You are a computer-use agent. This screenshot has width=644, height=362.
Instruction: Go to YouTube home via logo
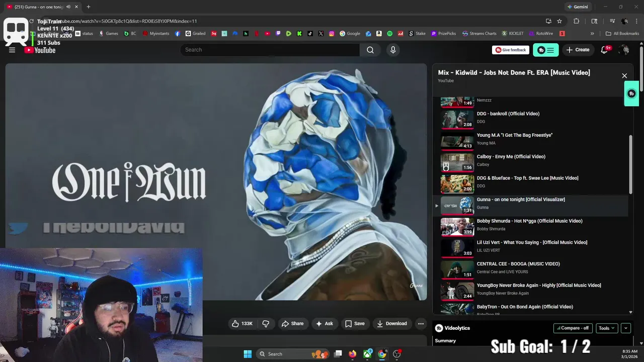(40, 50)
